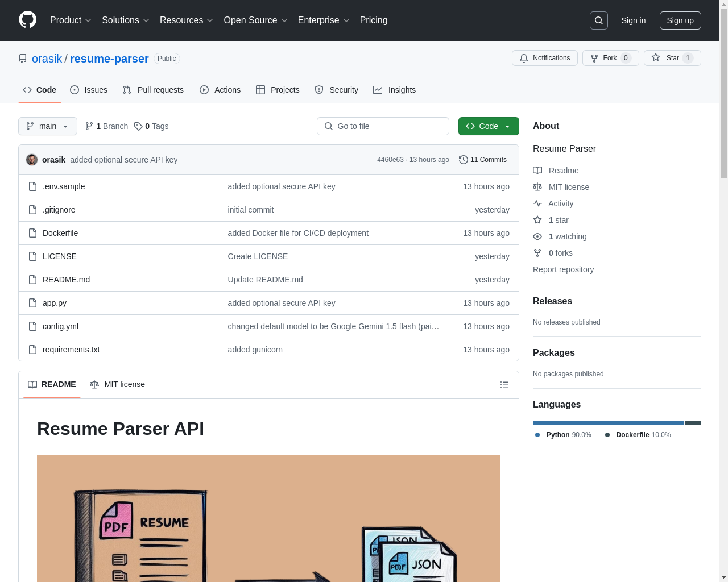The width and height of the screenshot is (728, 582).
Task: Expand the Solutions menu
Action: (x=126, y=20)
